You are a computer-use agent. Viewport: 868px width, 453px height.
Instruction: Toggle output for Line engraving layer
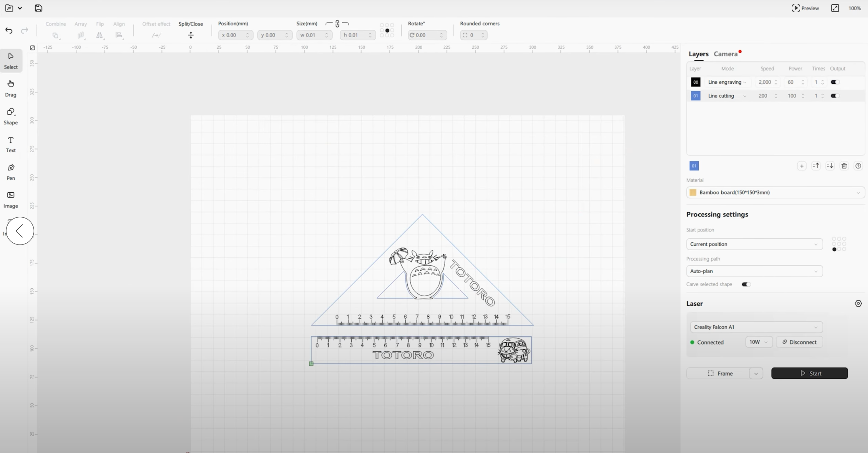[835, 82]
